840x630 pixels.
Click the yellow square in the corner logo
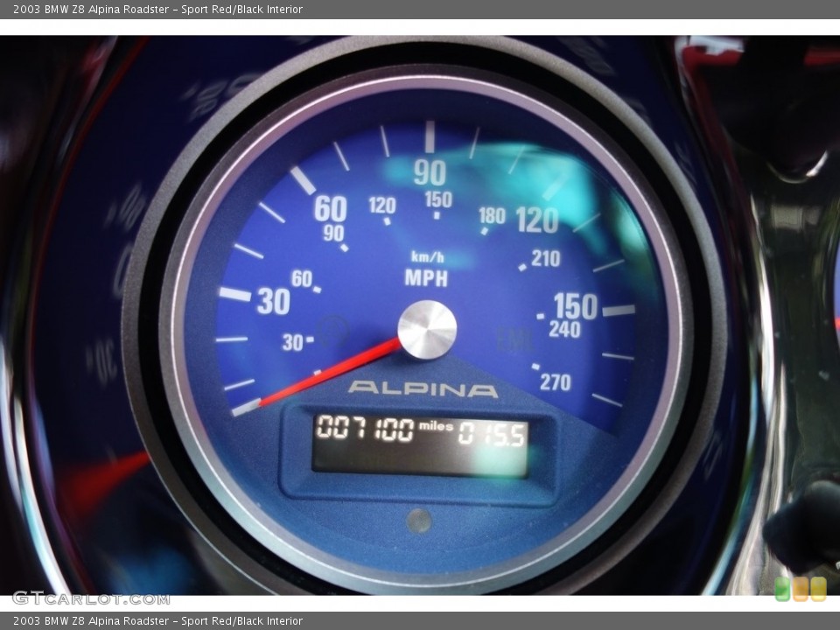click(819, 588)
